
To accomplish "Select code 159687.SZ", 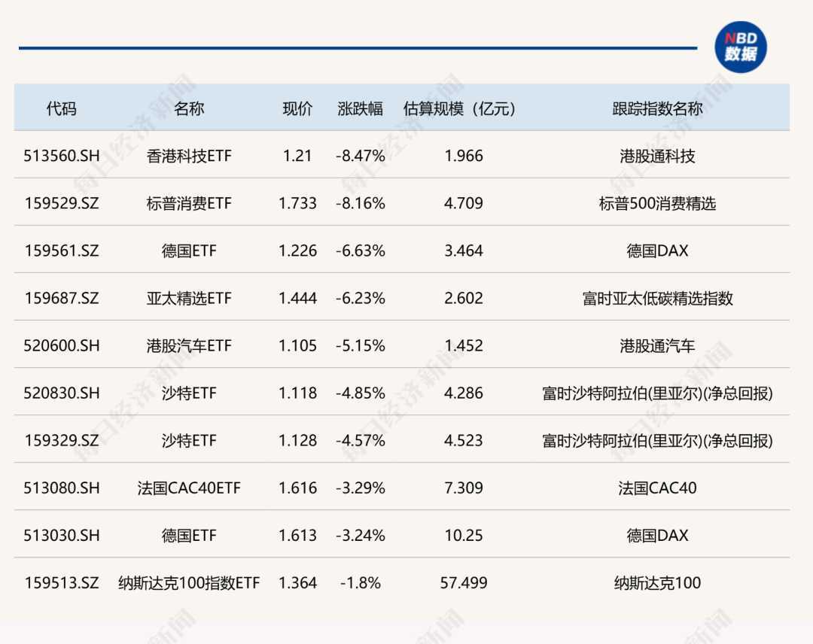I will tap(61, 298).
